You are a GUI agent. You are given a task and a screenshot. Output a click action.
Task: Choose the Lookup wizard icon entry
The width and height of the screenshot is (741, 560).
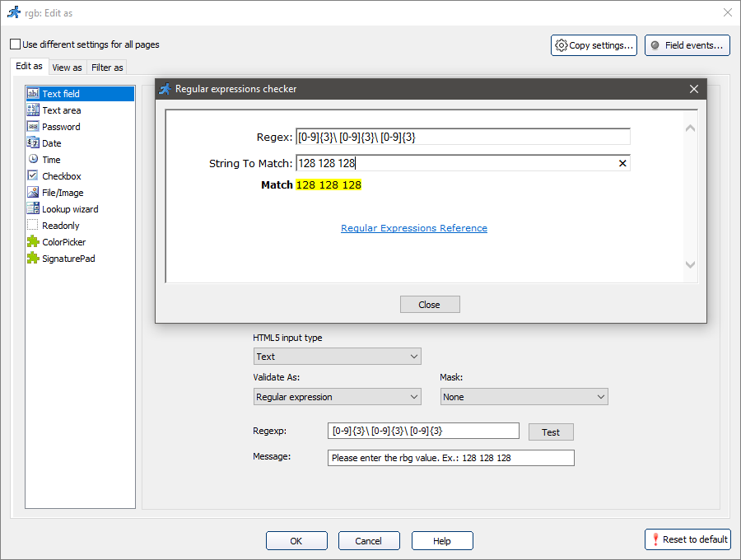(33, 209)
